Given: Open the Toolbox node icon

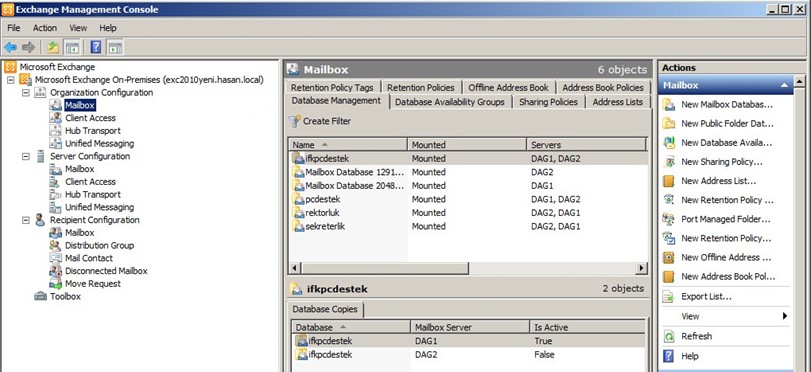Looking at the screenshot, I should pyautogui.click(x=40, y=296).
